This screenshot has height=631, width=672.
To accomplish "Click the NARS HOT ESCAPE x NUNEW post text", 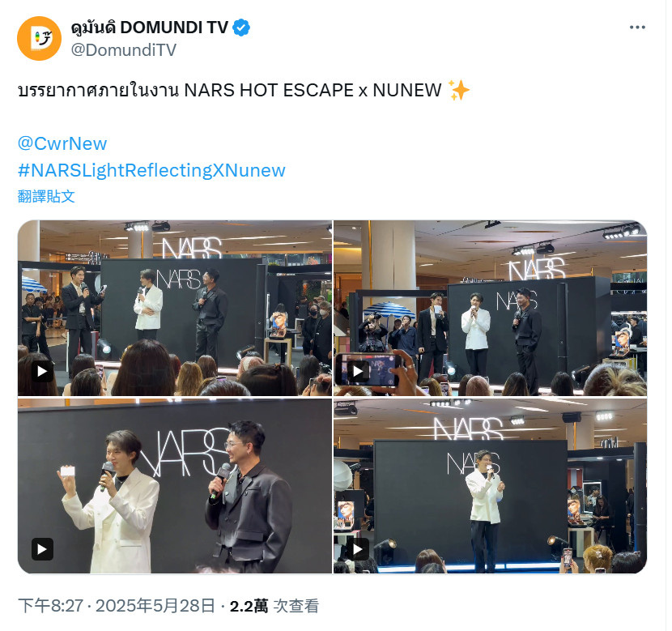I will [x=313, y=91].
